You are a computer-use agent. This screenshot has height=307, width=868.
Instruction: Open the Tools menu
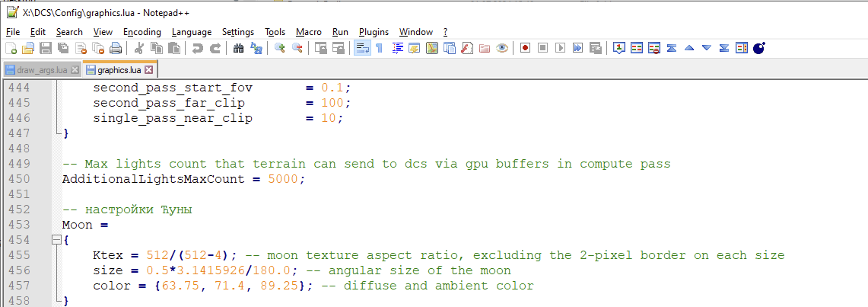(x=275, y=31)
